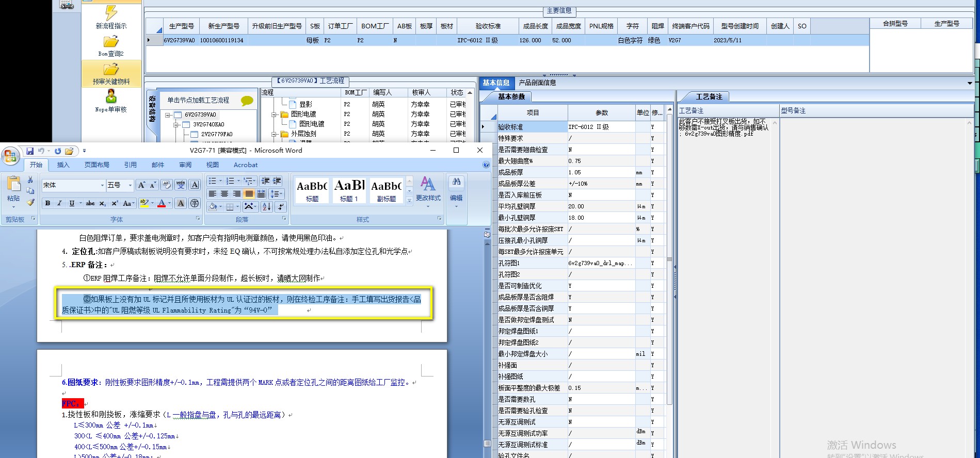Open the Bom查询2 folder shortcut
This screenshot has width=980, height=458.
pos(111,45)
